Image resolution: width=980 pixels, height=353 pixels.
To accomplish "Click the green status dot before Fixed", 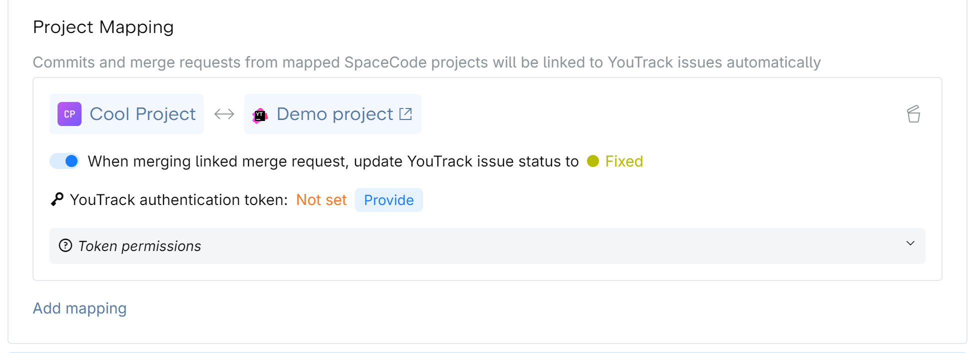I will pos(592,161).
